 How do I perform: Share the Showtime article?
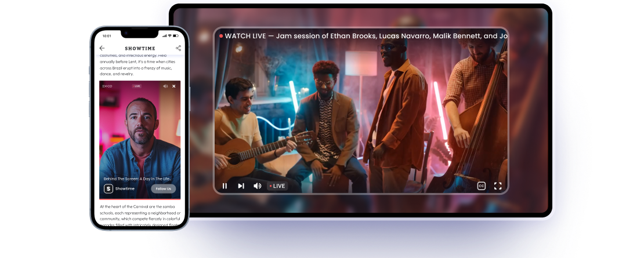[178, 48]
